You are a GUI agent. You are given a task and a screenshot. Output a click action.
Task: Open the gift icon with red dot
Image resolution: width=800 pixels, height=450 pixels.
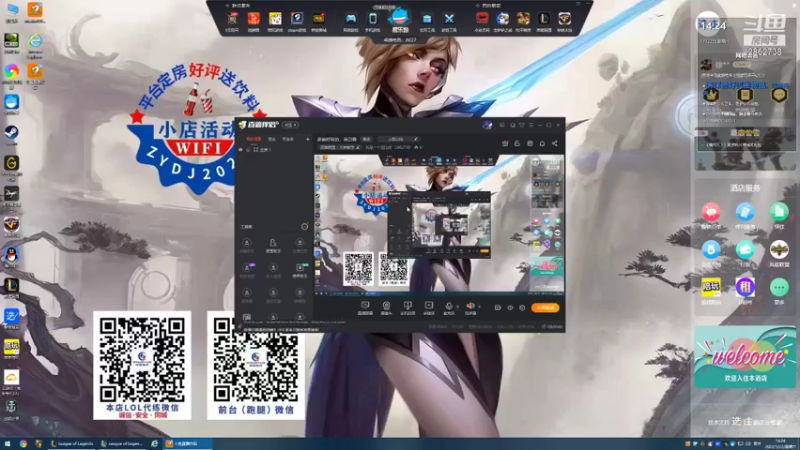click(505, 144)
